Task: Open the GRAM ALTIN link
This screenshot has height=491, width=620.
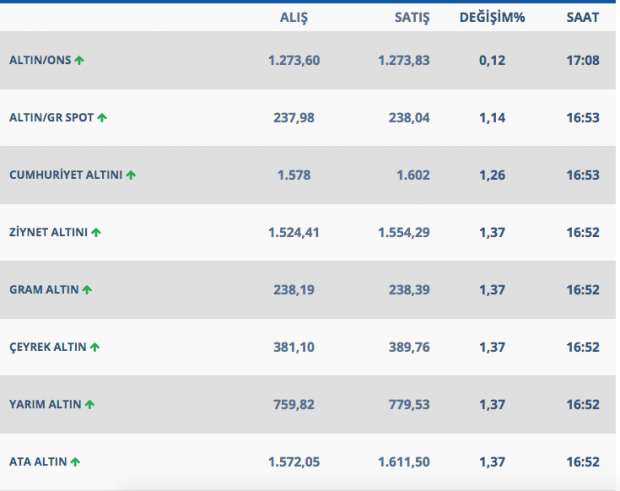Action: click(x=44, y=290)
